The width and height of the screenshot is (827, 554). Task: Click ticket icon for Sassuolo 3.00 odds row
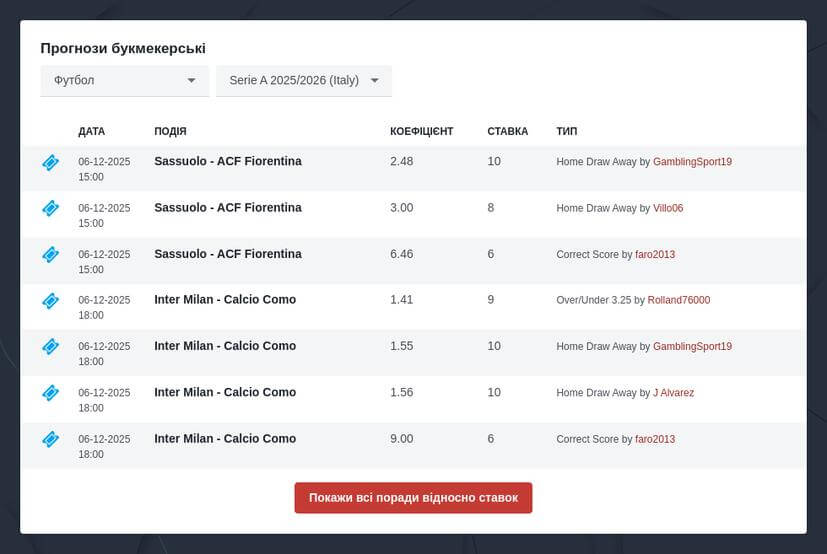click(x=50, y=208)
